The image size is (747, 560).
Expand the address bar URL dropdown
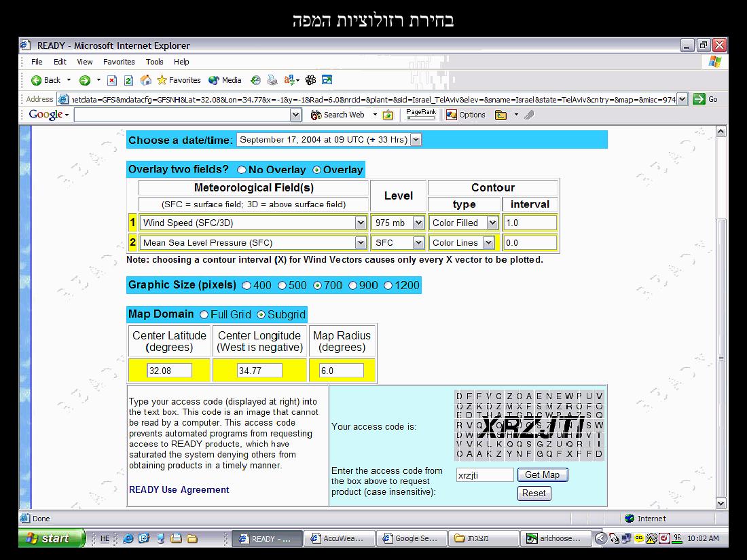pos(682,99)
